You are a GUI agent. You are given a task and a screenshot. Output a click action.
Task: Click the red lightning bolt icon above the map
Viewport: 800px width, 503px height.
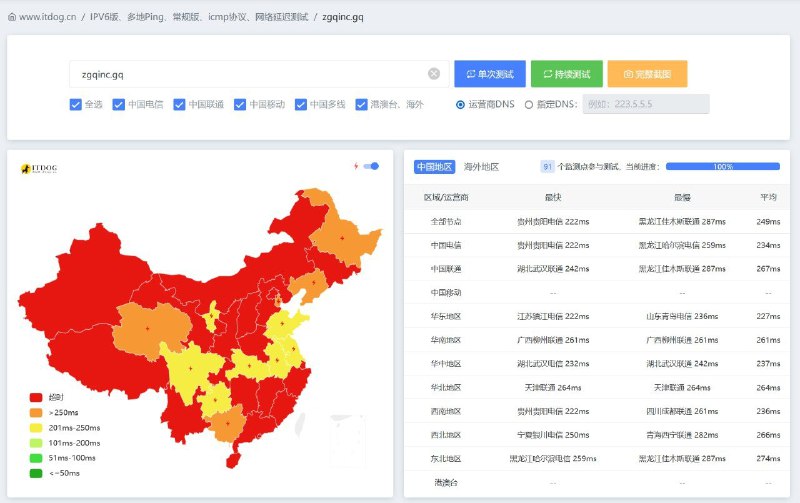tap(355, 166)
